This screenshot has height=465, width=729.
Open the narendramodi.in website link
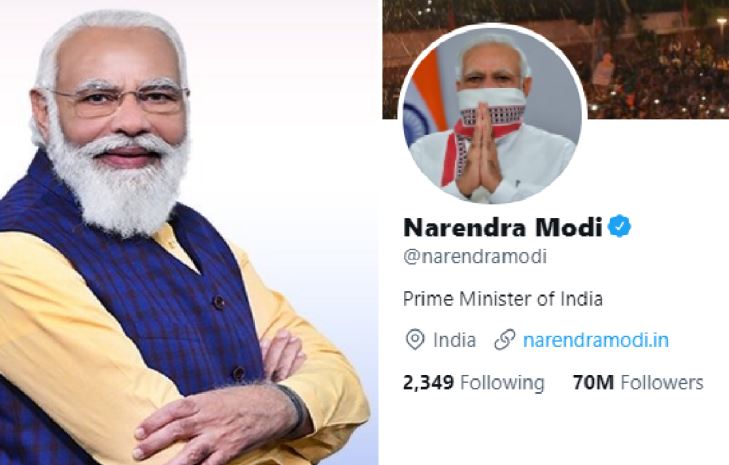pyautogui.click(x=596, y=340)
